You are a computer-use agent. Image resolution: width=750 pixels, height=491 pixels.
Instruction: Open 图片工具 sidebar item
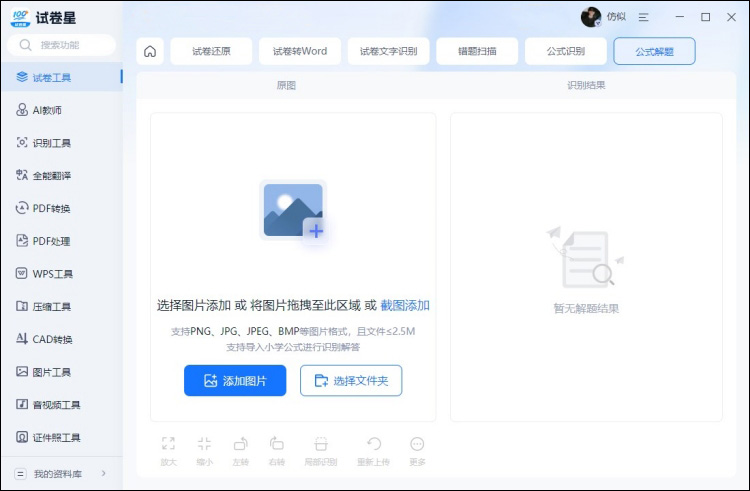click(x=62, y=372)
